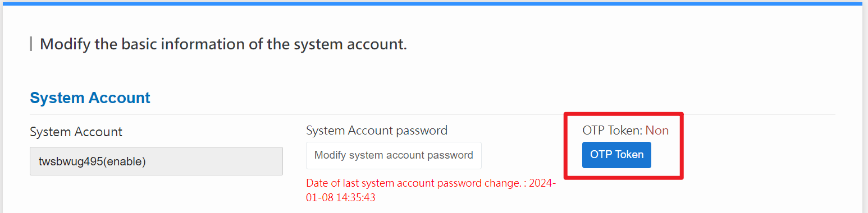
Task: Click the blue OTP Token button
Action: coord(616,155)
